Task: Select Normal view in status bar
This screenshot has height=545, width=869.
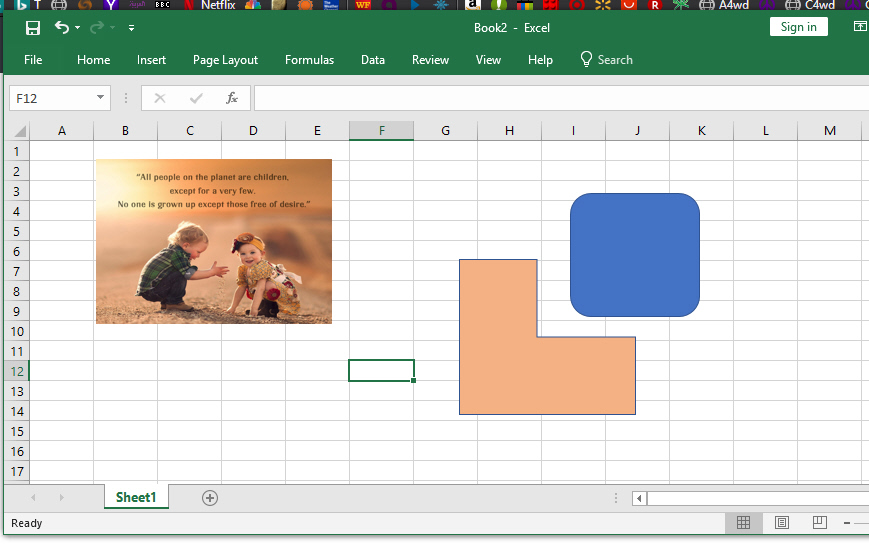Action: [743, 523]
